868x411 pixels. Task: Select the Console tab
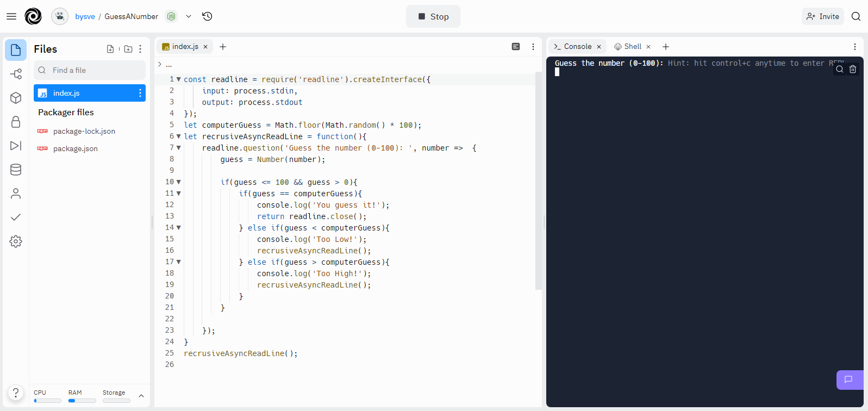pyautogui.click(x=577, y=47)
